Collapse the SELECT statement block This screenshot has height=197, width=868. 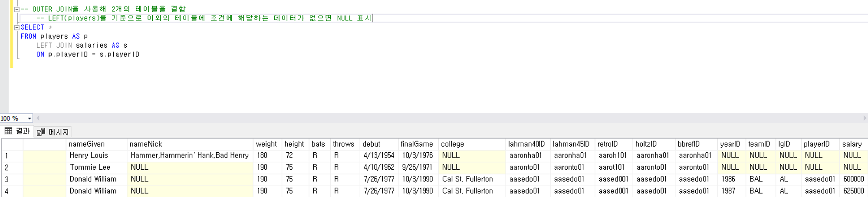coord(16,27)
